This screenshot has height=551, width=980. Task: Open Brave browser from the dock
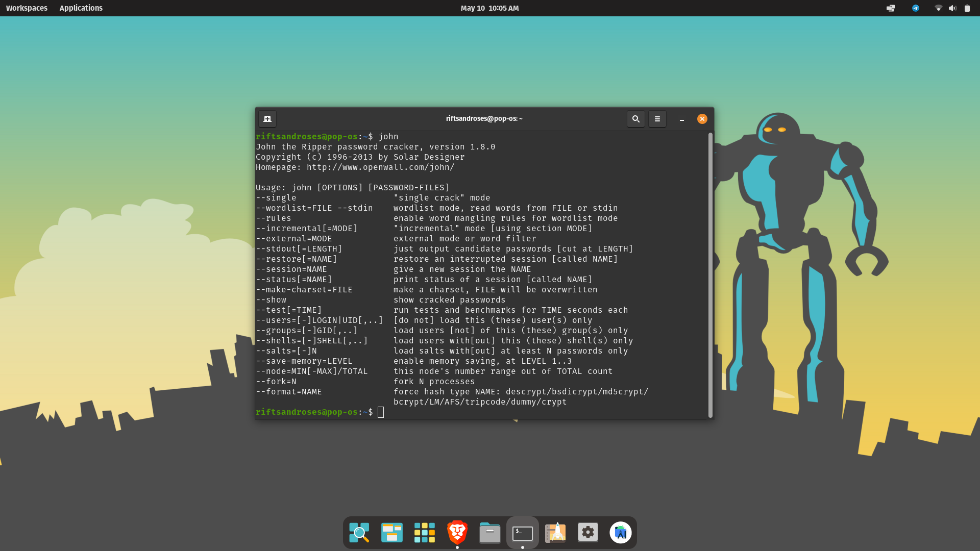(x=457, y=533)
